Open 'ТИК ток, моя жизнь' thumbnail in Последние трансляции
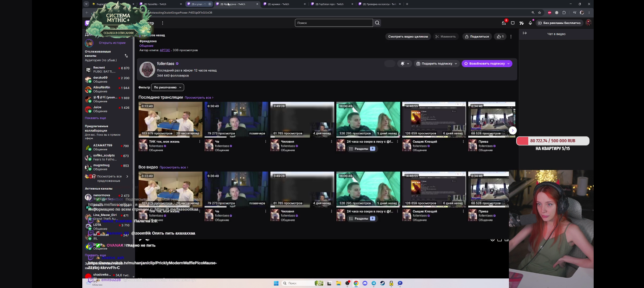The width and height of the screenshot is (644, 288). (x=171, y=120)
